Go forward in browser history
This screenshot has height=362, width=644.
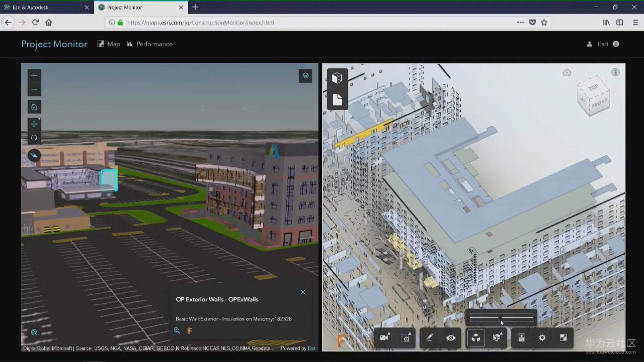click(x=22, y=23)
